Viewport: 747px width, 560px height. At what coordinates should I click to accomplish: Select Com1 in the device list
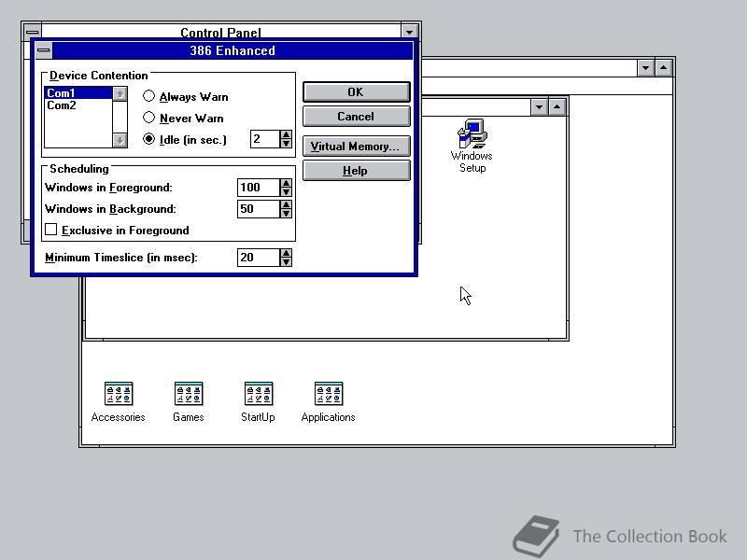pos(78,92)
